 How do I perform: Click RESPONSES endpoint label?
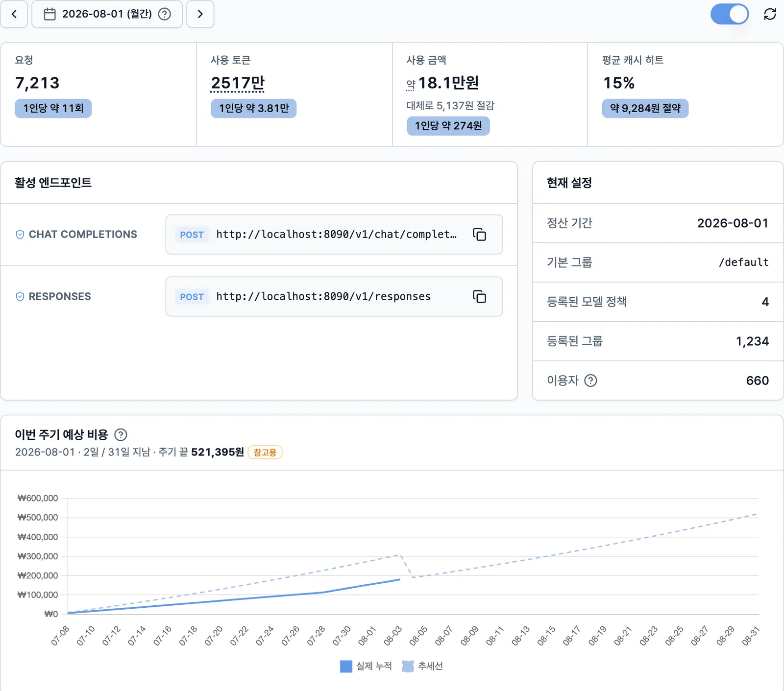60,297
